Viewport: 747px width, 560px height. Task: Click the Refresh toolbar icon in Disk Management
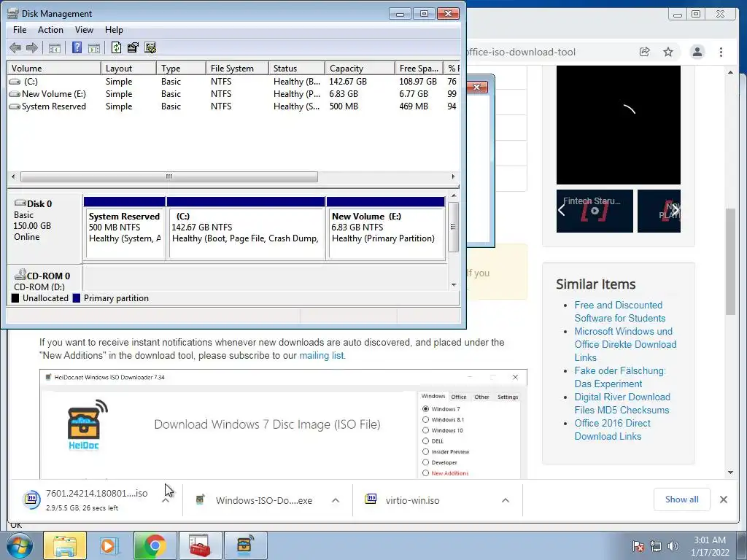point(116,47)
